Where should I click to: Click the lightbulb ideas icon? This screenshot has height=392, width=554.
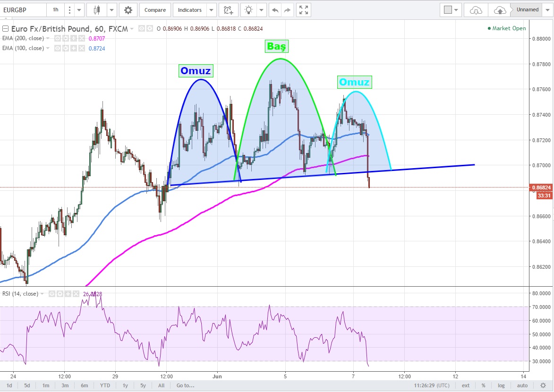click(248, 10)
